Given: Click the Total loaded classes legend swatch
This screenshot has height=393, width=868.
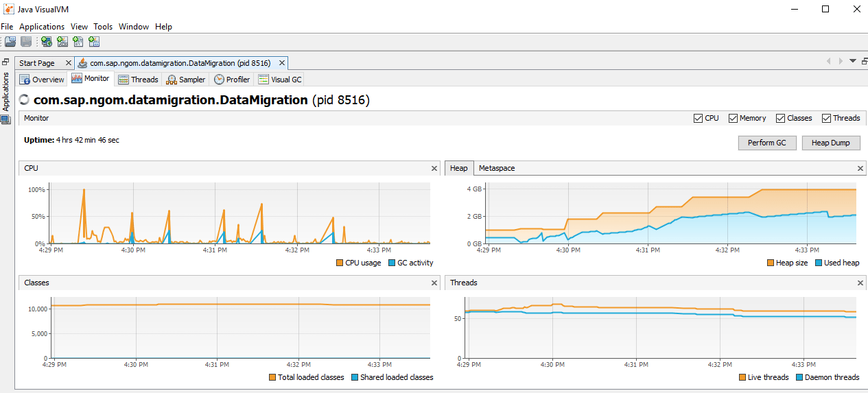Looking at the screenshot, I should 272,377.
